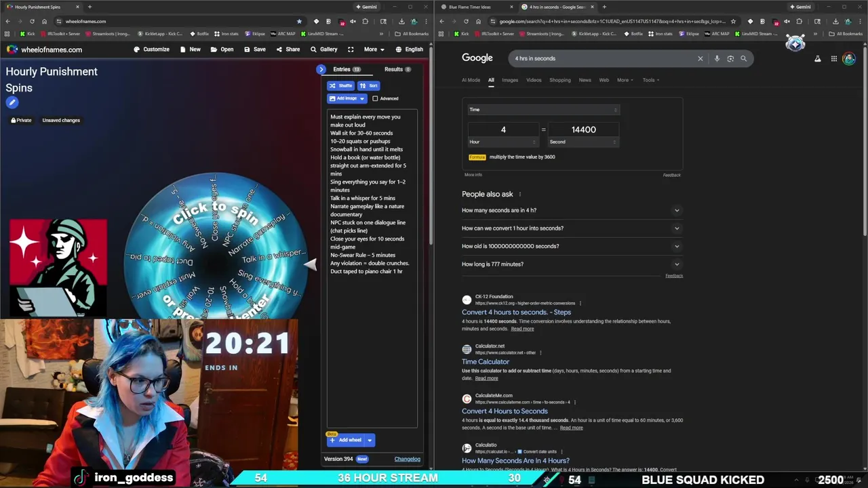Screen dimensions: 868x488
Task: Open 'Convert 4 hours to seconds. - Steps' result
Action: 516,312
